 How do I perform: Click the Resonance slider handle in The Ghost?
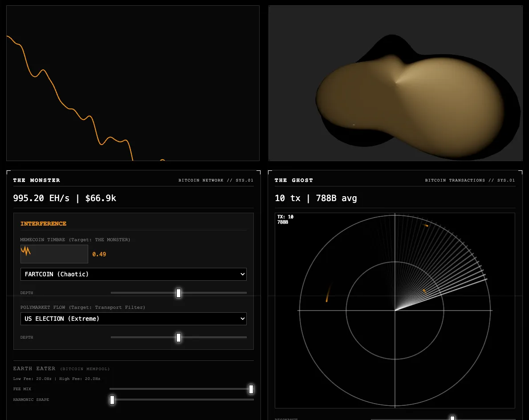[x=452, y=418]
